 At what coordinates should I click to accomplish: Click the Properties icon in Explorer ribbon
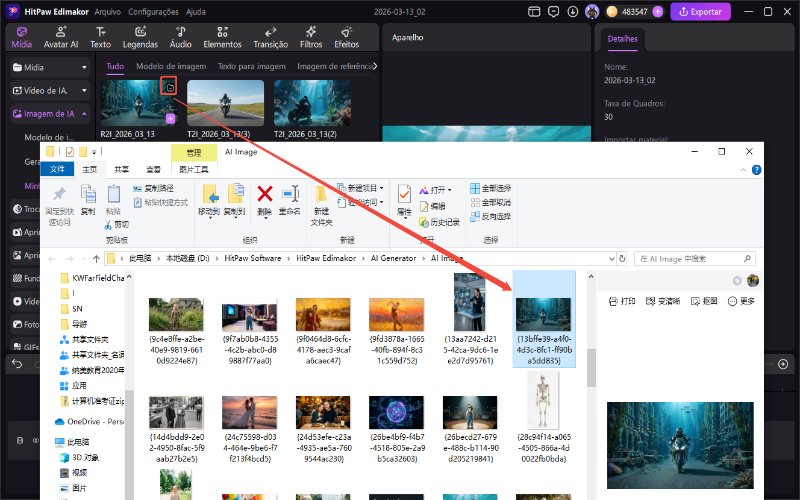coord(404,198)
